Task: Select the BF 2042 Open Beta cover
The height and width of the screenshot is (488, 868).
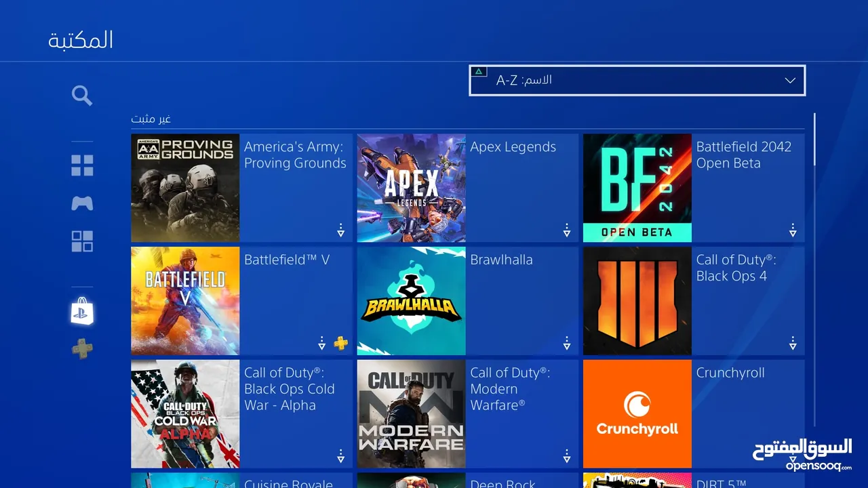Action: [637, 188]
